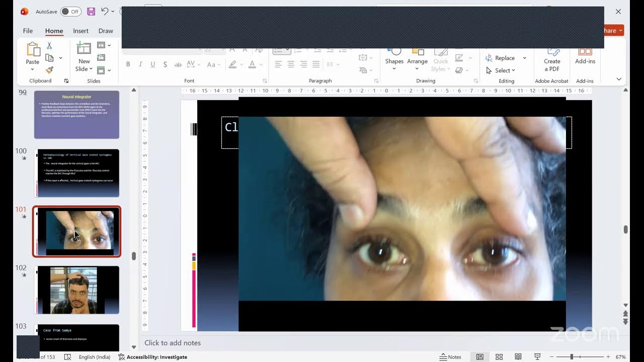Open the Replace options dropdown arrow

pyautogui.click(x=524, y=58)
